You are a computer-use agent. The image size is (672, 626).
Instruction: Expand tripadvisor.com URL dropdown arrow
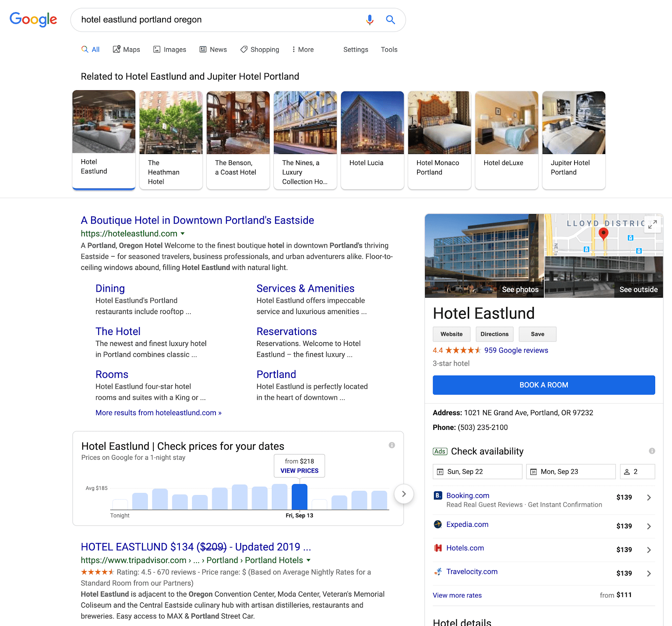coord(309,560)
